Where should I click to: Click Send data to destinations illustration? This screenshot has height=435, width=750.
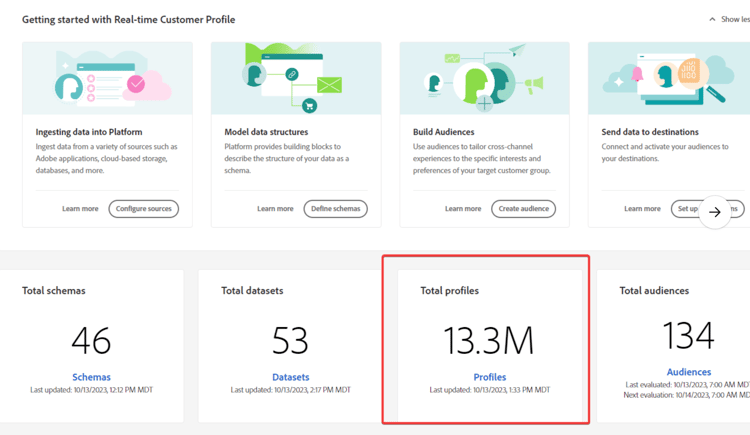(x=668, y=78)
